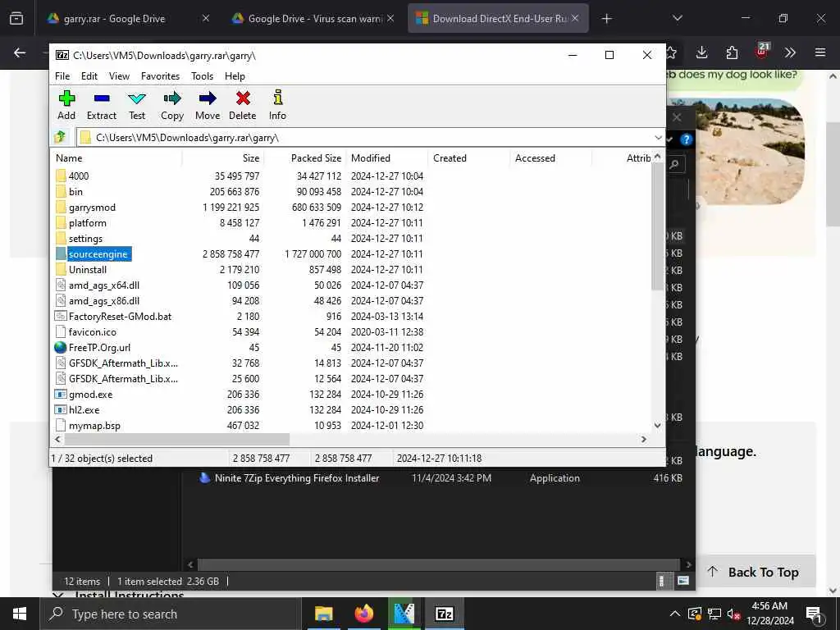Image resolution: width=840 pixels, height=630 pixels.
Task: Sort by Size column header
Action: click(223, 158)
